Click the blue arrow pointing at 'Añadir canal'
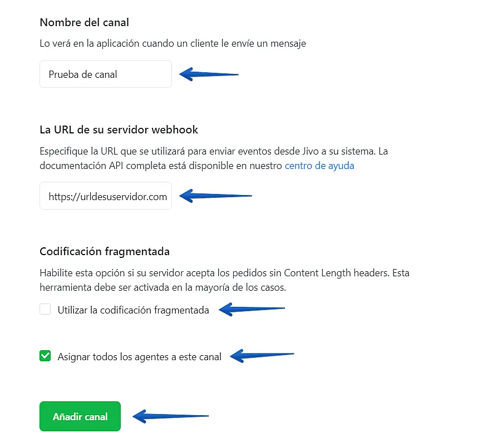Image resolution: width=503 pixels, height=448 pixels. (x=171, y=416)
